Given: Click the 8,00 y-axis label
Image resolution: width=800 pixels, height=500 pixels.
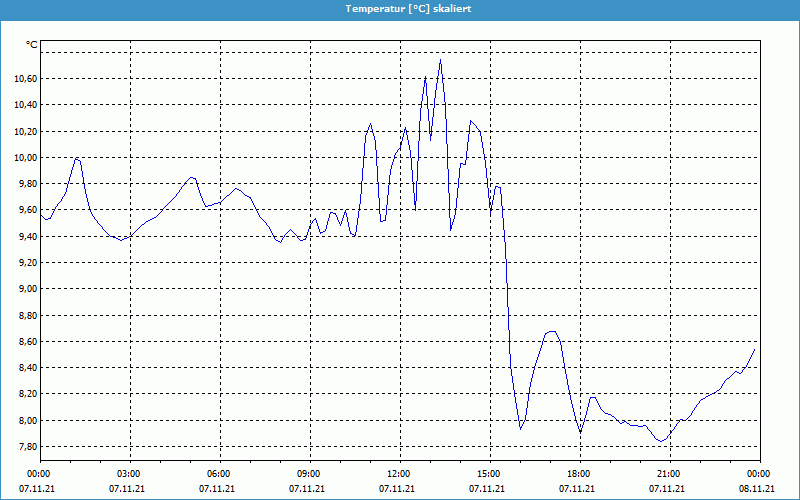Looking at the screenshot, I should pyautogui.click(x=28, y=420).
